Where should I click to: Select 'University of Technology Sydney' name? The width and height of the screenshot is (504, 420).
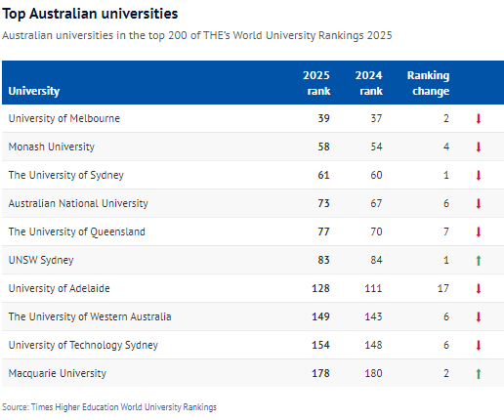pyautogui.click(x=83, y=345)
